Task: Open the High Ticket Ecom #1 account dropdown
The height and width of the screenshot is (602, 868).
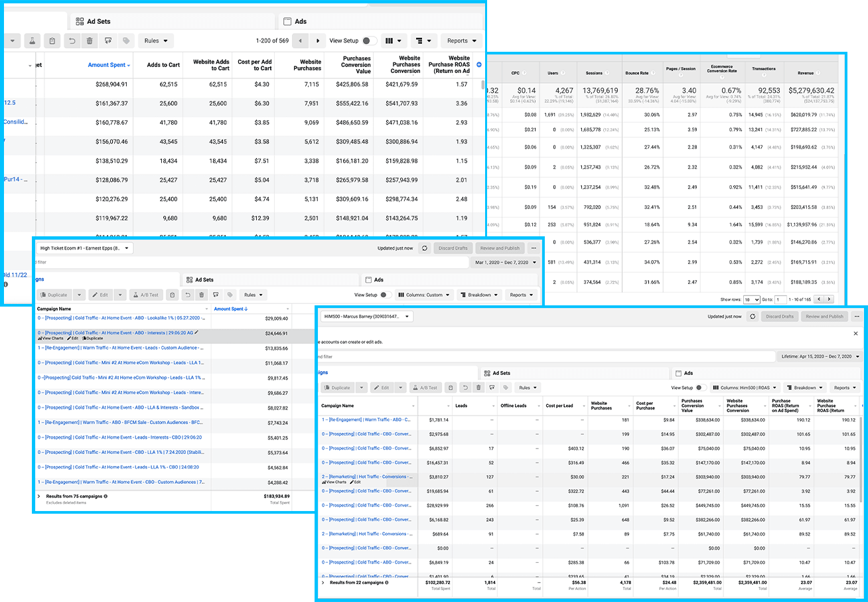Action: click(85, 248)
